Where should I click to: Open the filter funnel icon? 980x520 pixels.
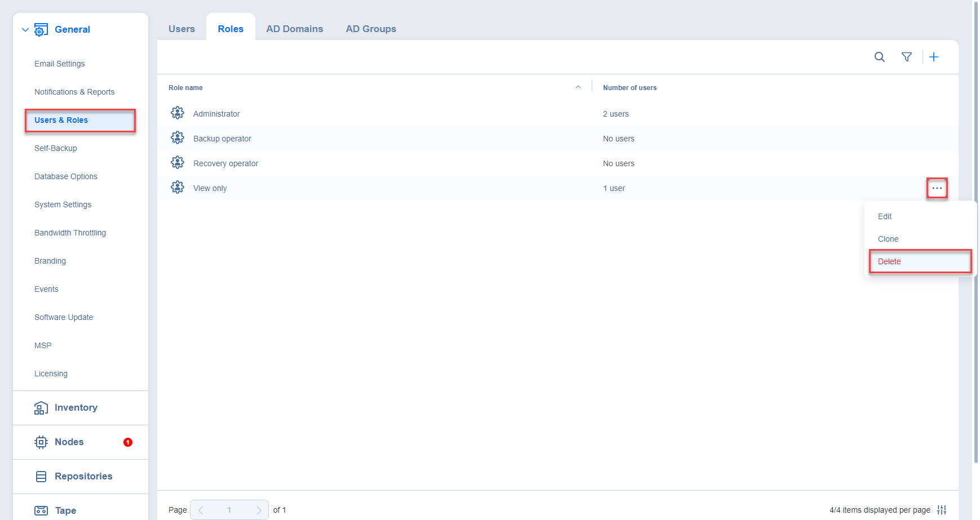[x=906, y=57]
